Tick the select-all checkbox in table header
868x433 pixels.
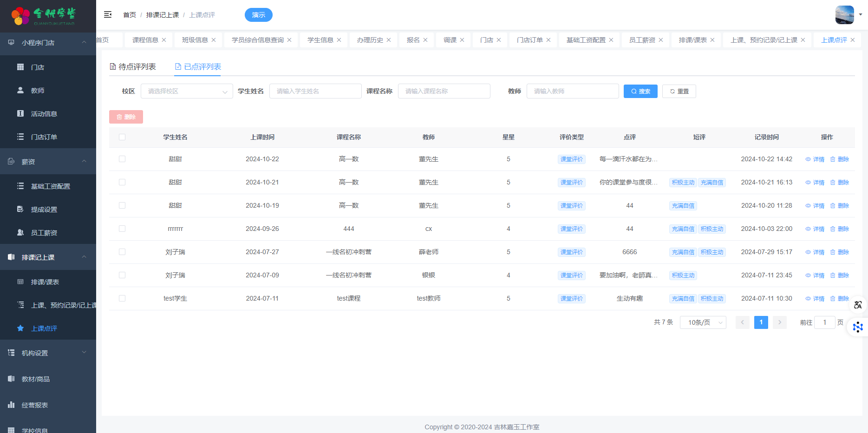122,137
